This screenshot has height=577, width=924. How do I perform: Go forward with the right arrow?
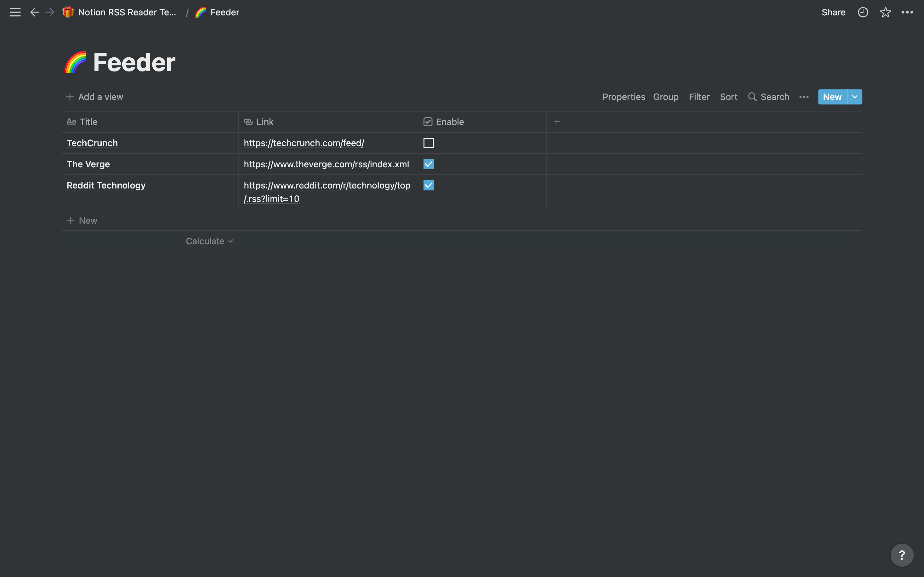point(50,12)
